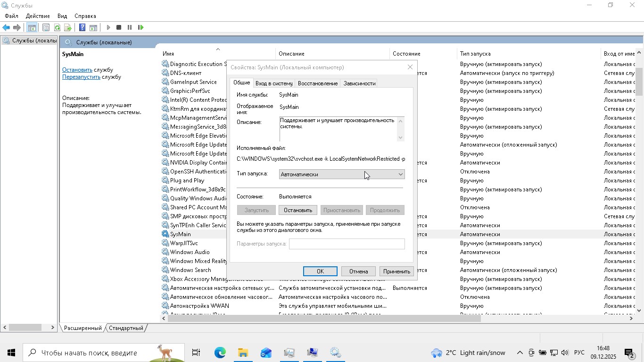Click the Services gear icon in taskbar
Viewport: 644px width, 362px height.
pos(335,353)
